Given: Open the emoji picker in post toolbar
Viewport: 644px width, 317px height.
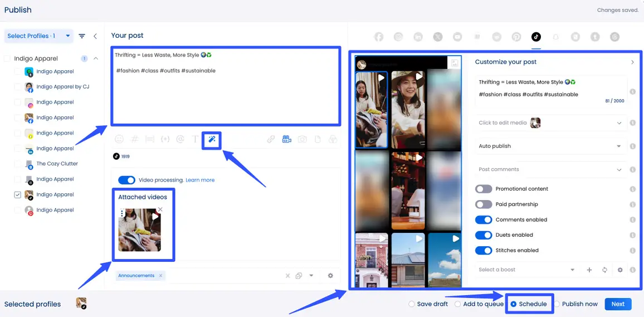Looking at the screenshot, I should (119, 139).
